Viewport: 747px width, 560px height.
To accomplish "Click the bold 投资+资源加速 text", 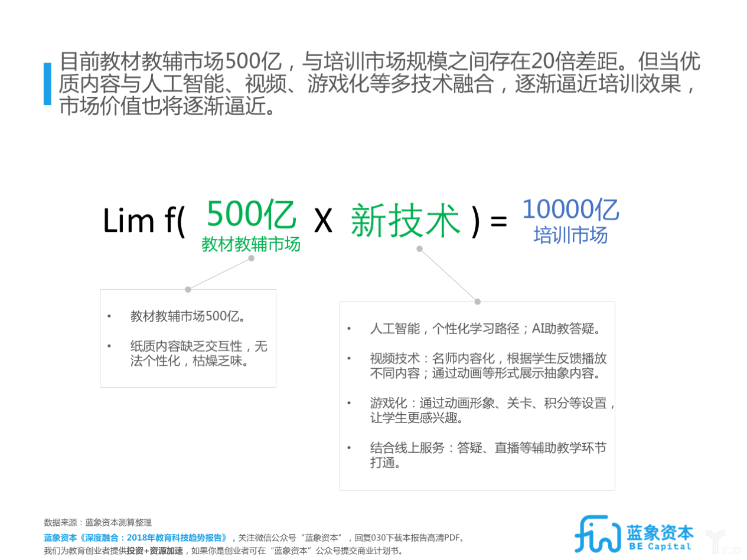I will click(x=155, y=551).
